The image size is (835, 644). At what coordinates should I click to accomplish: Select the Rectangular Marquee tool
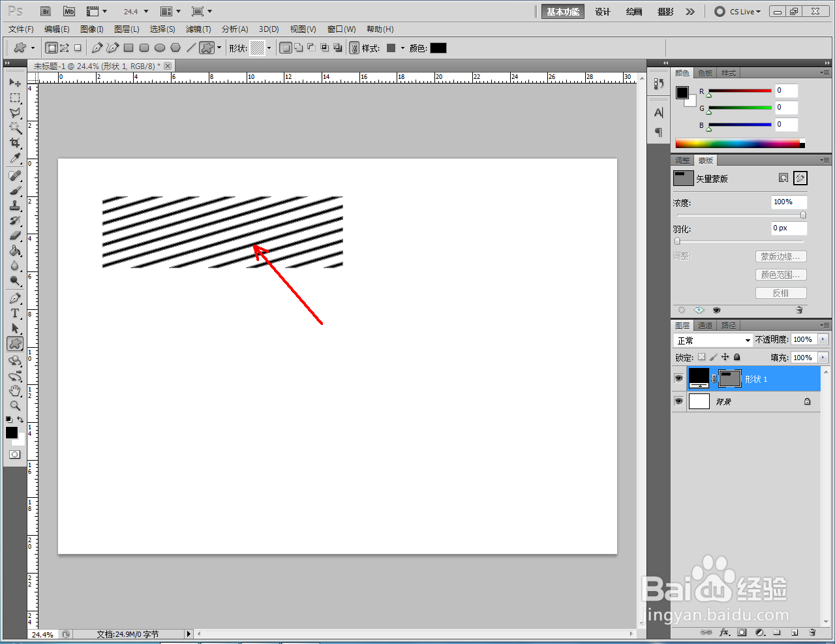pyautogui.click(x=15, y=98)
